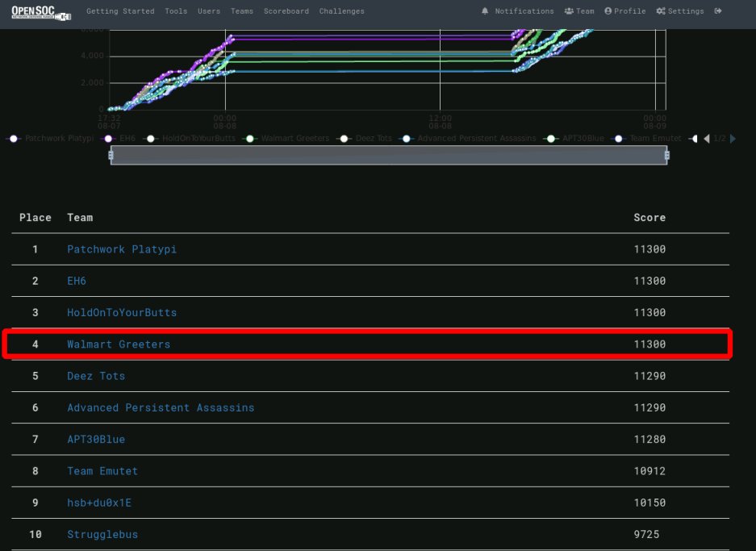This screenshot has width=756, height=551.
Task: Go to the Users page
Action: point(209,11)
